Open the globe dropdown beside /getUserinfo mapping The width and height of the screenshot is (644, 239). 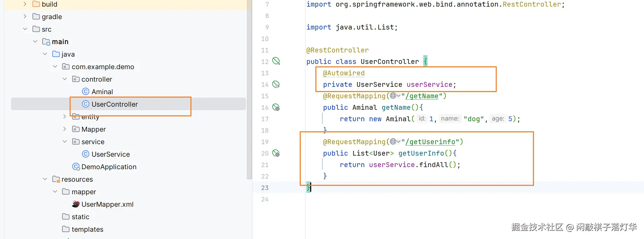tap(395, 141)
